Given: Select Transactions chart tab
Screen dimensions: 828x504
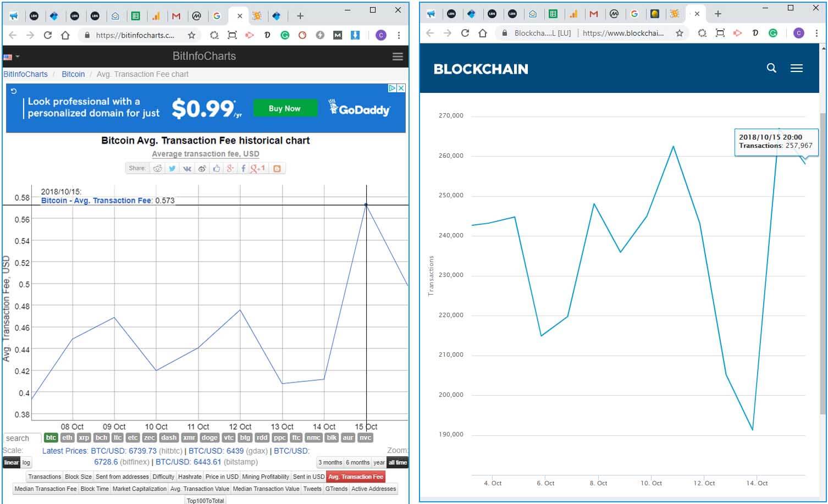Looking at the screenshot, I should coord(45,477).
